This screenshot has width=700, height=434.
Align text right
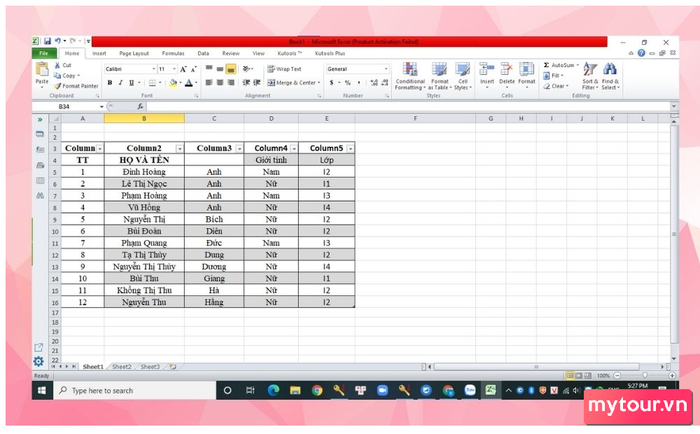click(x=231, y=83)
